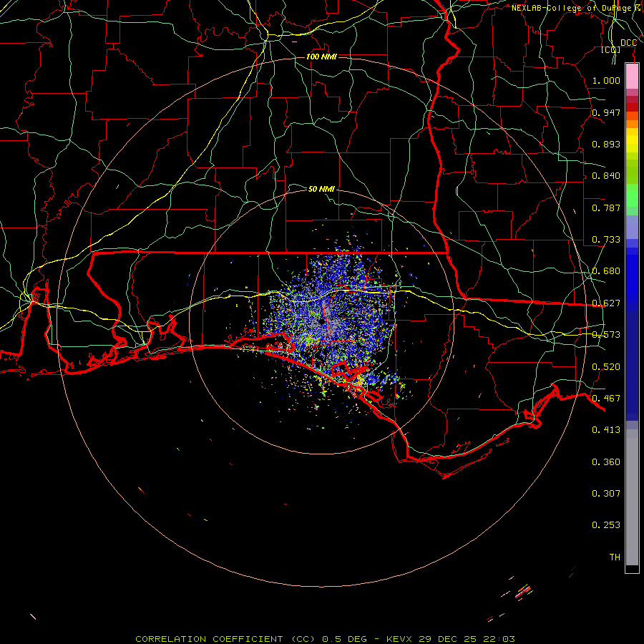Select the 1.000 legend value
The height and width of the screenshot is (644, 644).
tap(606, 80)
